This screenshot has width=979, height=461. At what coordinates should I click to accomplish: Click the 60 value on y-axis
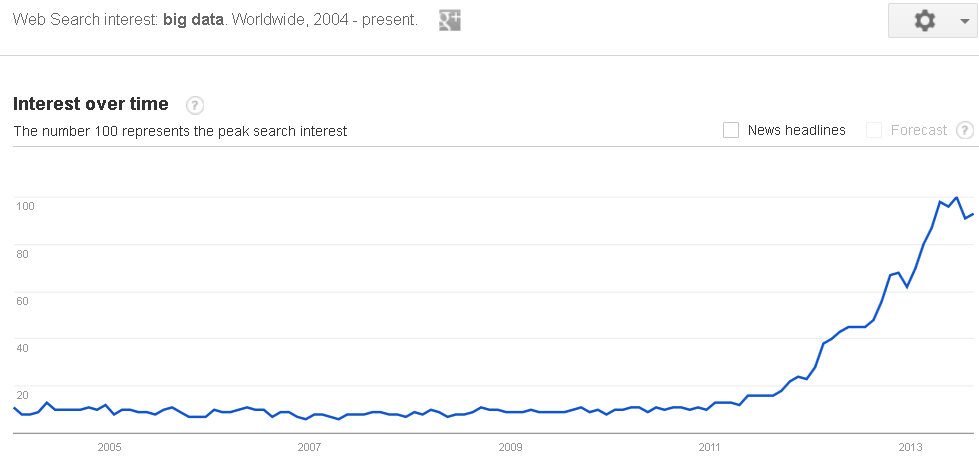(22, 300)
